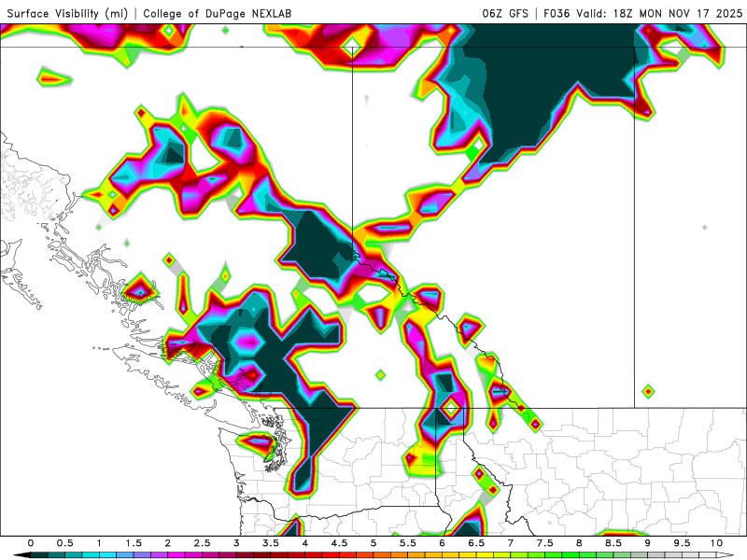Click the "06Z GFS" model run label
Image resolution: width=747 pixels, height=560 pixels.
click(505, 13)
